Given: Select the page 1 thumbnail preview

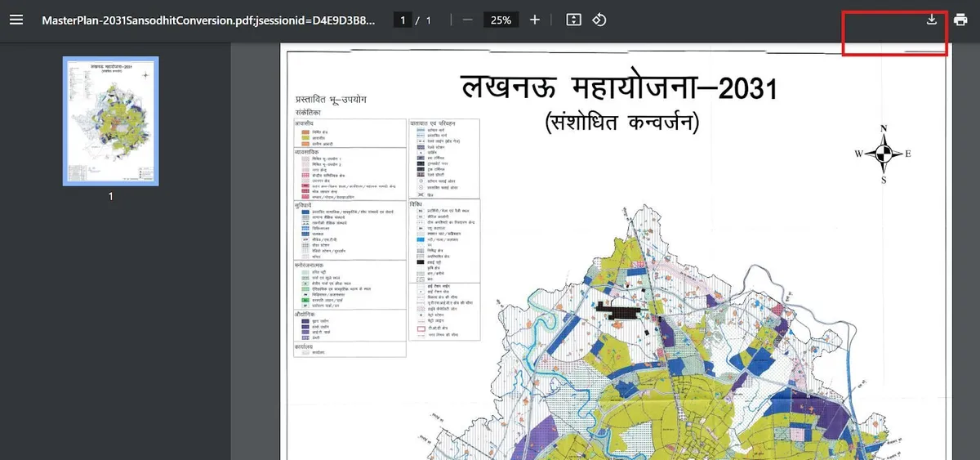Looking at the screenshot, I should 110,121.
